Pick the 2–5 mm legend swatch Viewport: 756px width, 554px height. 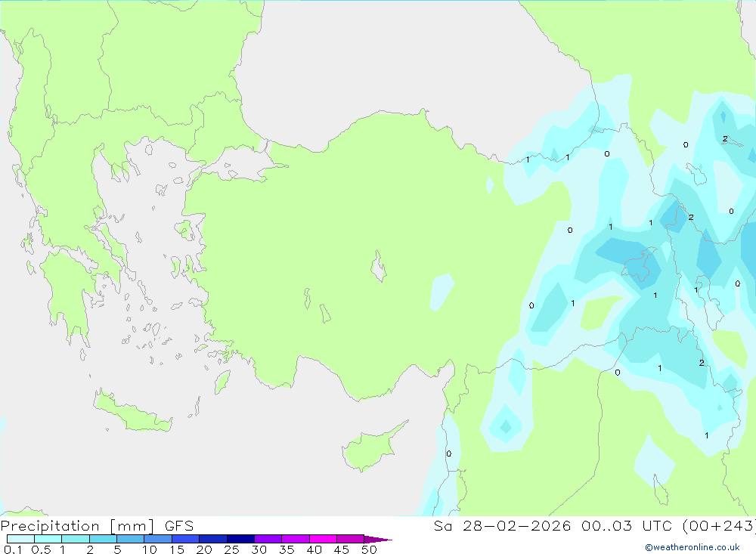(x=103, y=539)
